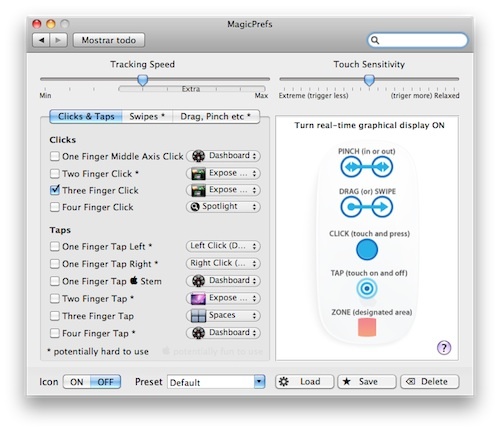This screenshot has width=500, height=432.
Task: Click the TAP touch on-and-off target icon
Action: coord(367,288)
